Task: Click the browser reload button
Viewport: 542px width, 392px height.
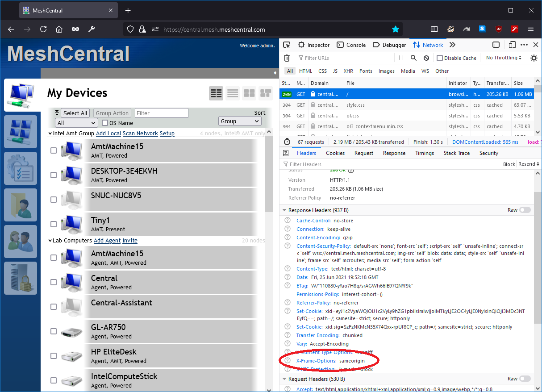Action: point(43,29)
